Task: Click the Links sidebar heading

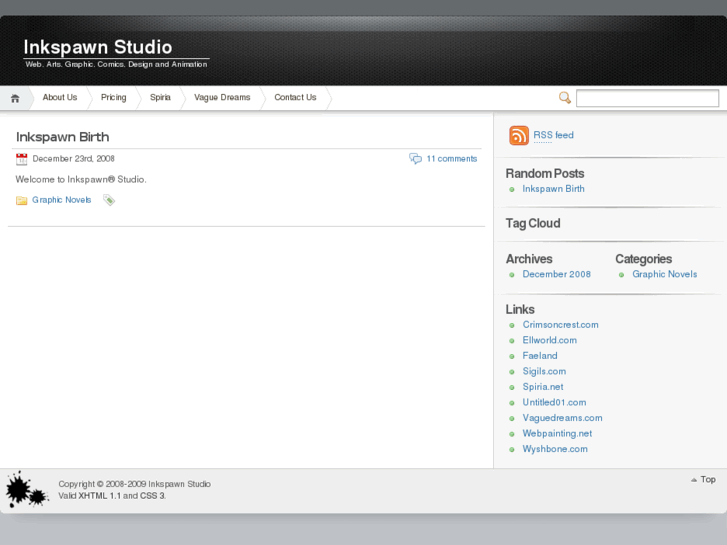Action: 520,309
